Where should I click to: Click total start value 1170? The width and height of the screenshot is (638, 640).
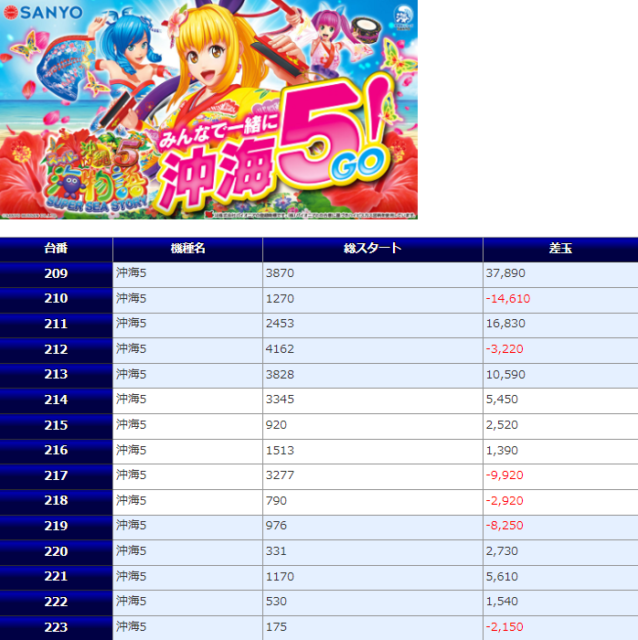pos(280,576)
